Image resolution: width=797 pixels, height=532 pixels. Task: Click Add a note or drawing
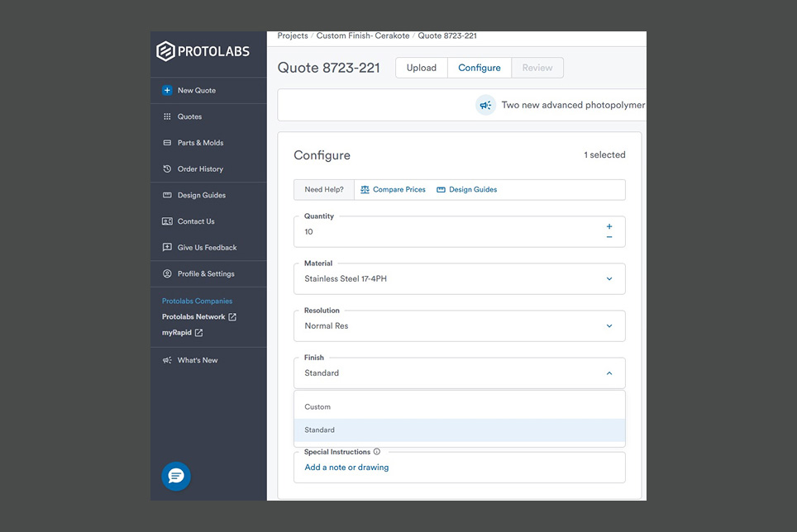(x=346, y=468)
